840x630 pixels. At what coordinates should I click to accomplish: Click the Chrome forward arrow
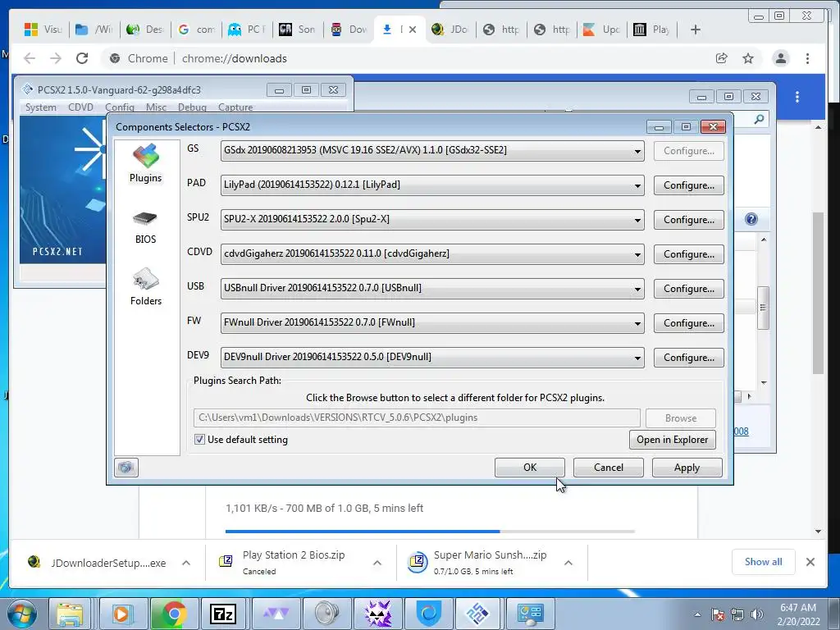point(56,58)
